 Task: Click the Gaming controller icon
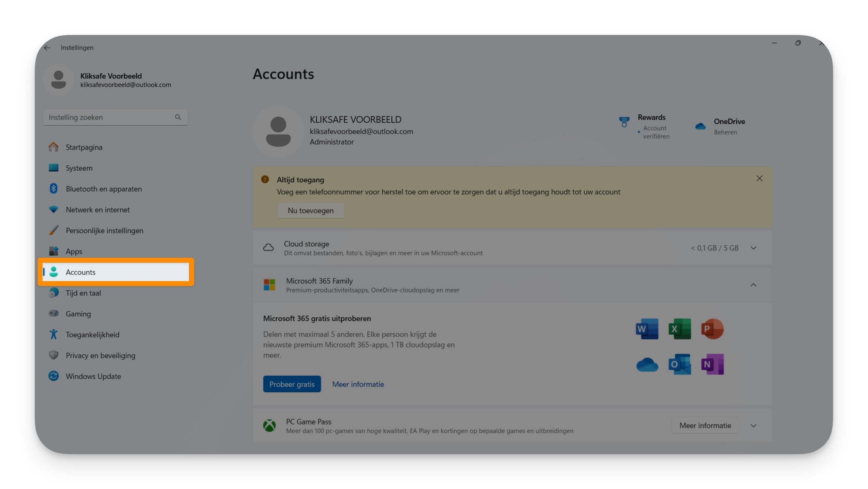tap(53, 313)
